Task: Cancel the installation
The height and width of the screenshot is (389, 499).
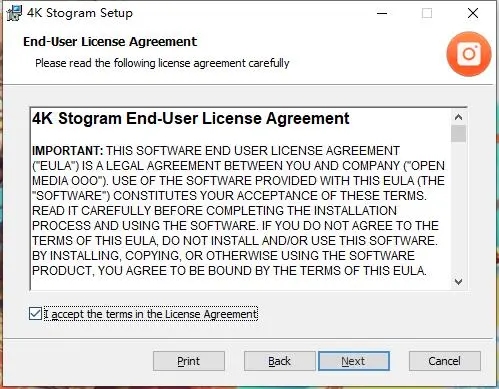Action: tap(445, 361)
